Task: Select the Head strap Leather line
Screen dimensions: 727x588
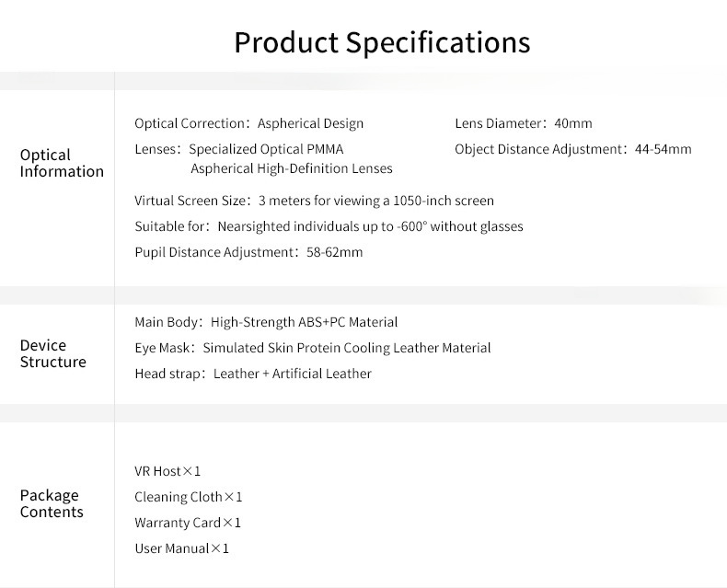Action: [x=253, y=374]
